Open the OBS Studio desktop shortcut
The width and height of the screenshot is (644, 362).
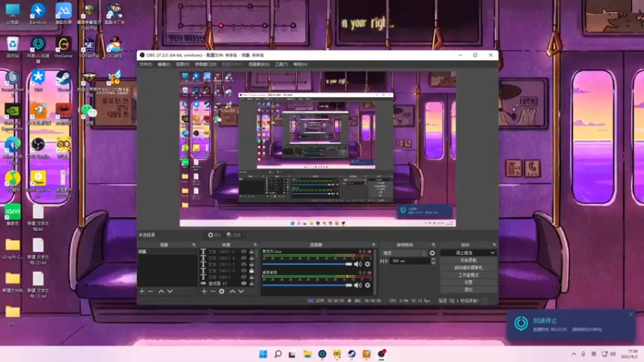(x=38, y=148)
